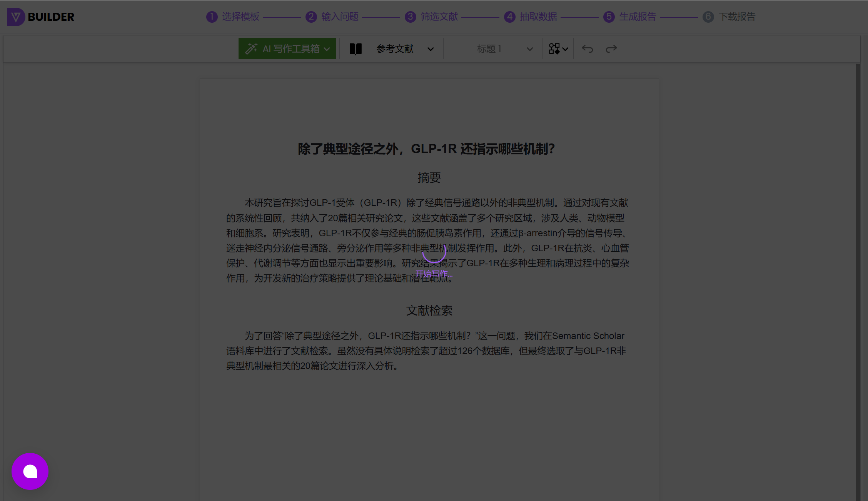Click the 输入问题 step indicator

340,17
